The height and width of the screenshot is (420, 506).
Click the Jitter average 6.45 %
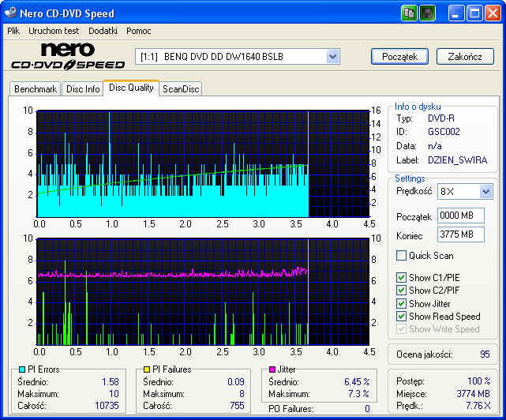(357, 382)
